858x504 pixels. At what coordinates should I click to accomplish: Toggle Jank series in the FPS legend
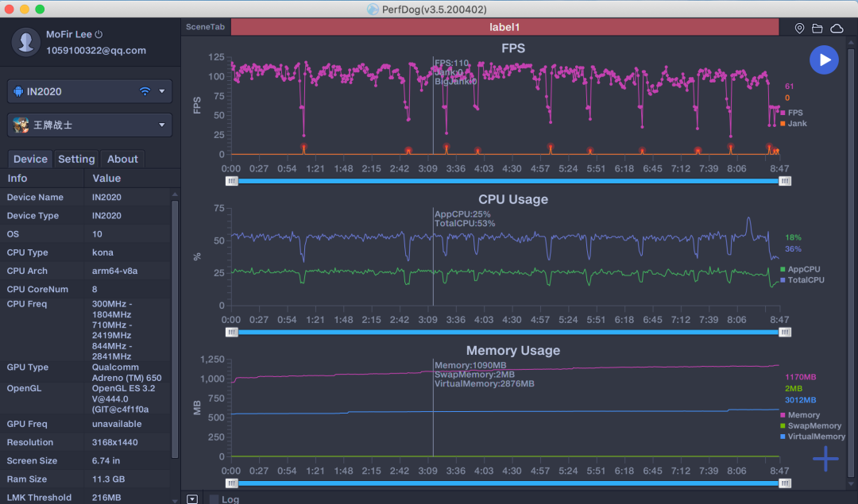(796, 124)
